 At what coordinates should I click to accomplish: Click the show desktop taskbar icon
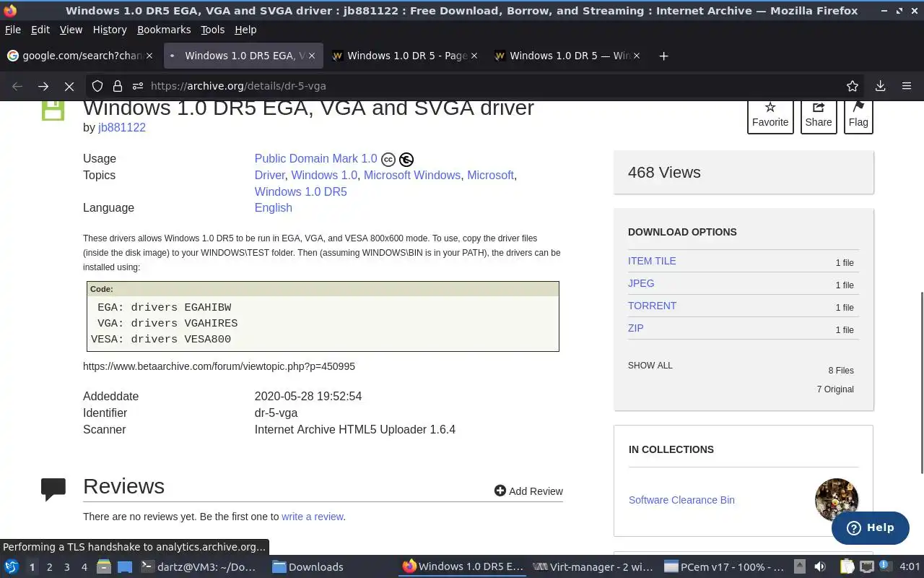coord(125,567)
